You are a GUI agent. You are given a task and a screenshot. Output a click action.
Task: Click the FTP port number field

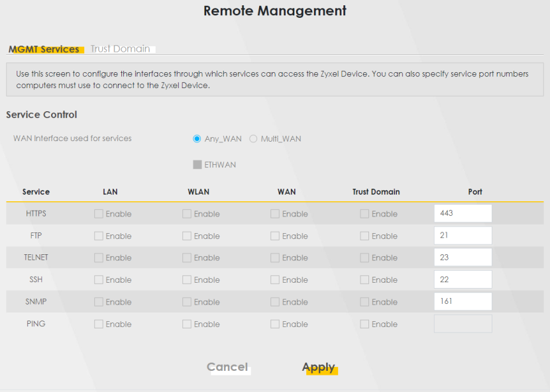[463, 235]
